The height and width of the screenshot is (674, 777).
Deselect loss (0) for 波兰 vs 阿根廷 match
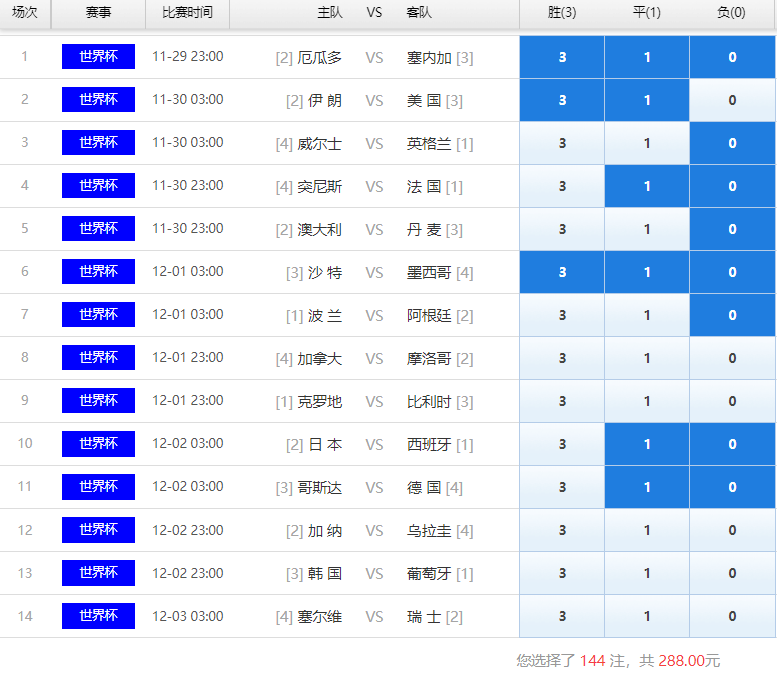click(732, 315)
